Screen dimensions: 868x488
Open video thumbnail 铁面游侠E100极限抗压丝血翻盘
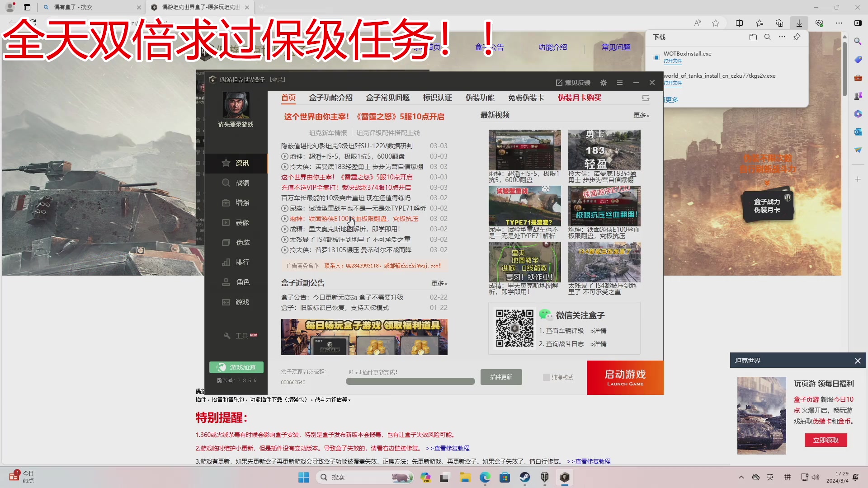[604, 206]
